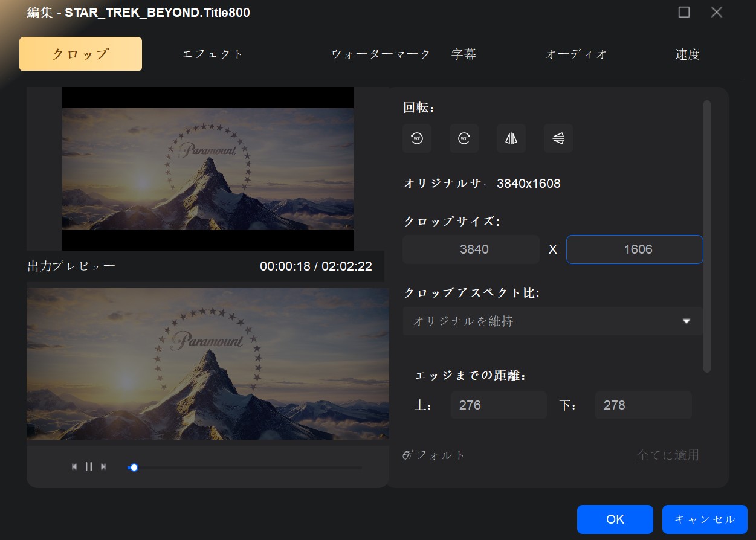Click the crop width field 3840
This screenshot has height=540, width=756.
(x=471, y=249)
